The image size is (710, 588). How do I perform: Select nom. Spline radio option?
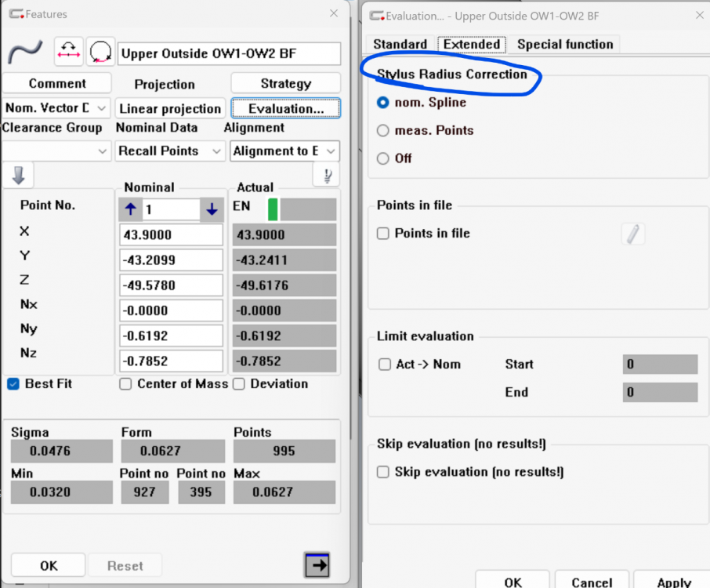coord(382,103)
